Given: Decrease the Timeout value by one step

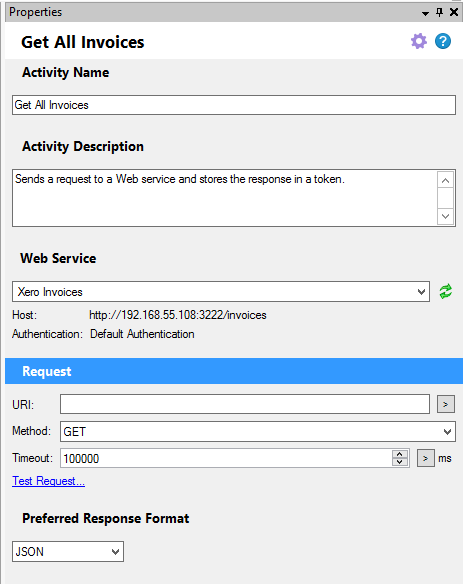Looking at the screenshot, I should coord(400,462).
